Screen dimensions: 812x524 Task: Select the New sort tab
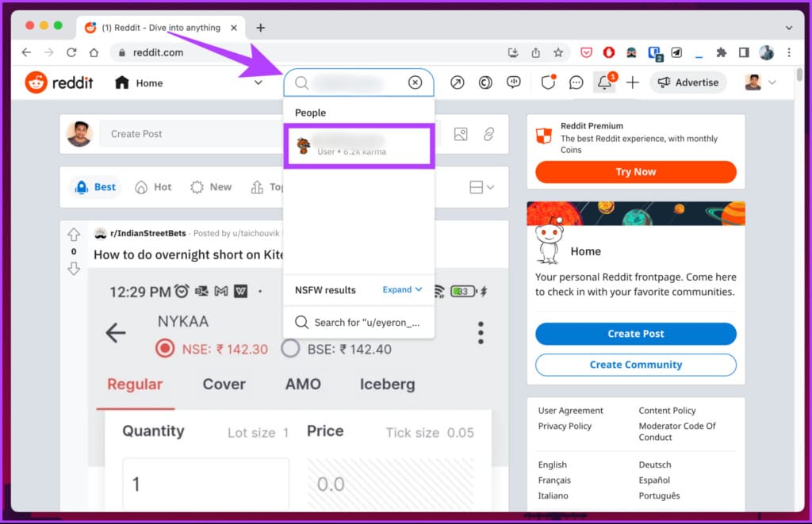(211, 187)
